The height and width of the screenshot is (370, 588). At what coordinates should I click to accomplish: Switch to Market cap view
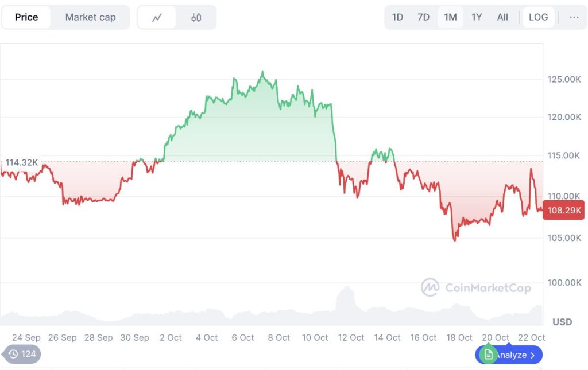pos(91,17)
